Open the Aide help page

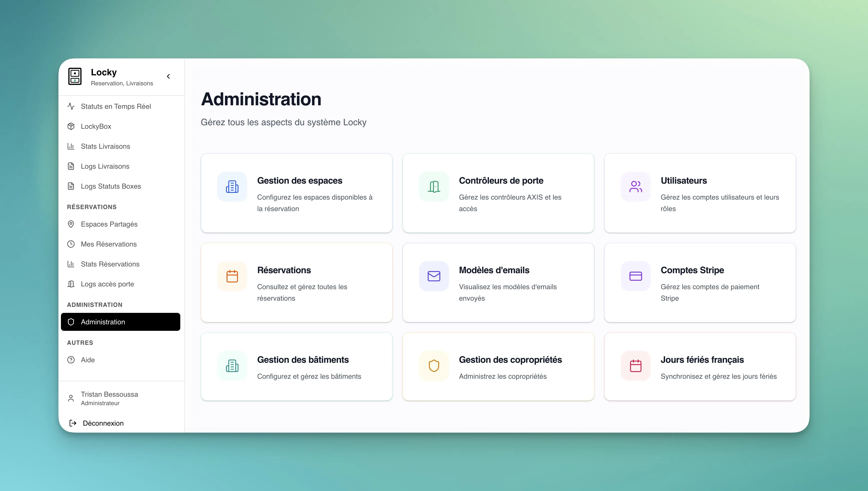120,360
